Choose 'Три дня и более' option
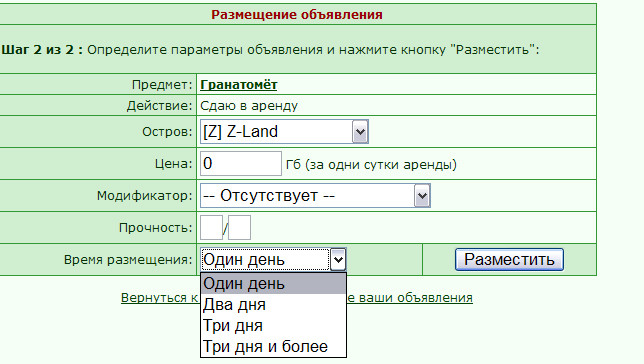644x364 pixels. [274, 346]
